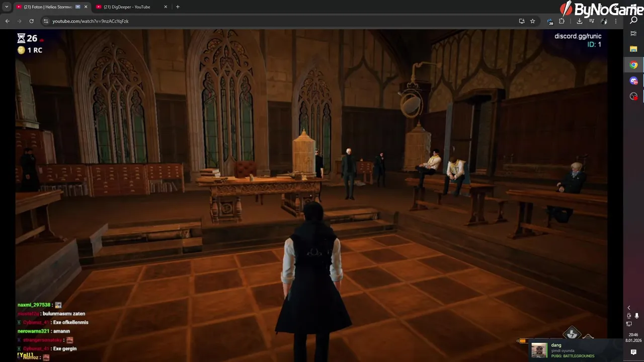Click the ID: 1 overlay text
Viewport: 644px width, 362px height.
594,44
